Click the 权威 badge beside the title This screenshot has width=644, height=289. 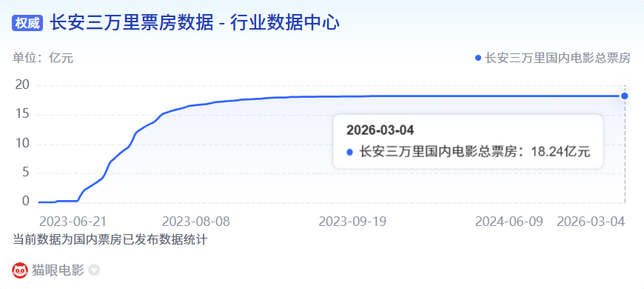tap(28, 24)
